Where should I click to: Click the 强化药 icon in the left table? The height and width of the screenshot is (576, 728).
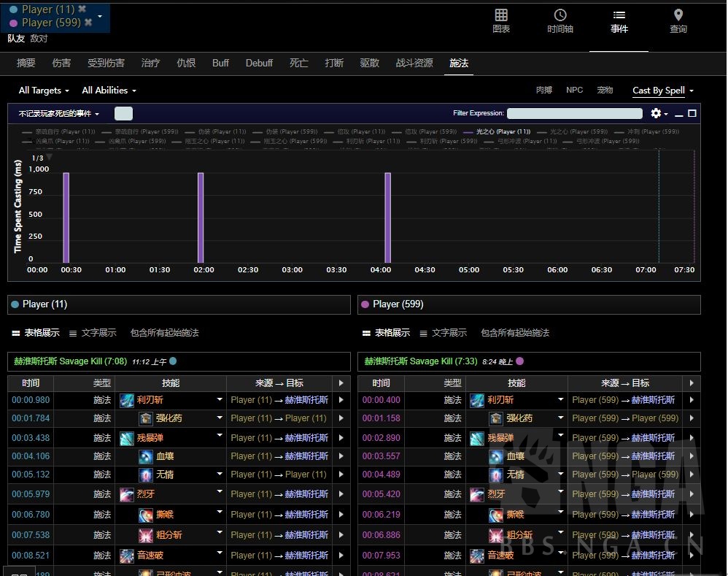146,418
